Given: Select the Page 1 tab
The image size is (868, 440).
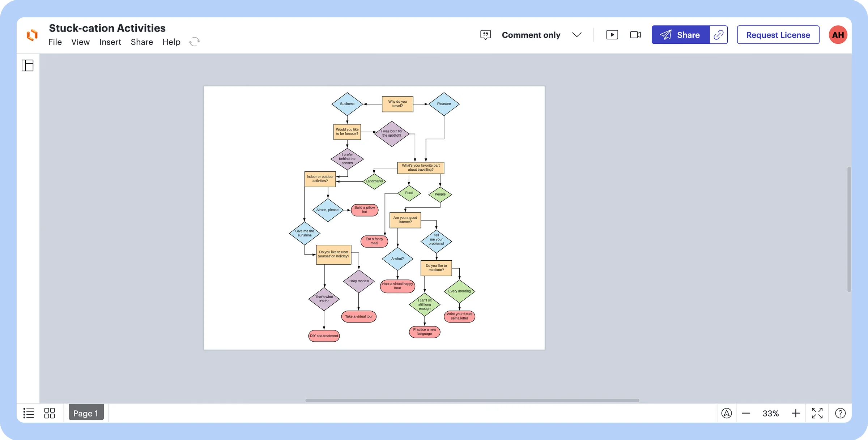Looking at the screenshot, I should pyautogui.click(x=86, y=413).
